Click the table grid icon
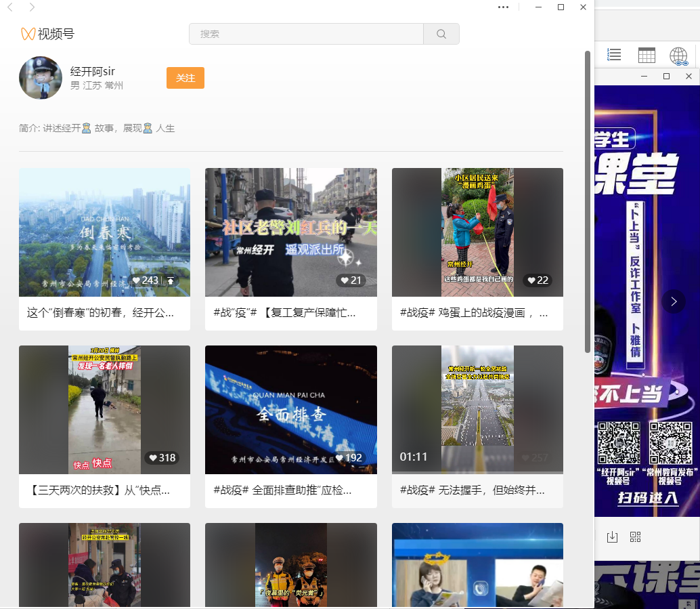 tap(647, 55)
